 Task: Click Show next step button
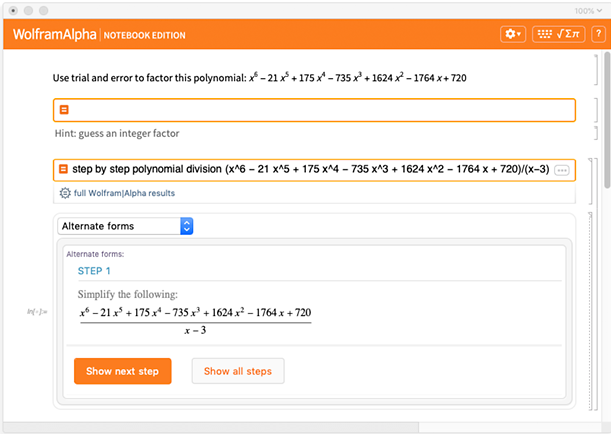[123, 371]
